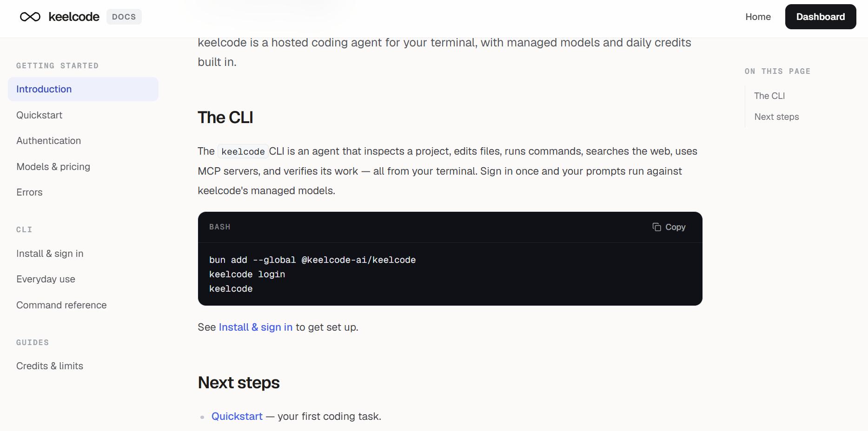868x431 pixels.
Task: Click the 'Next steps' main heading
Action: (239, 383)
